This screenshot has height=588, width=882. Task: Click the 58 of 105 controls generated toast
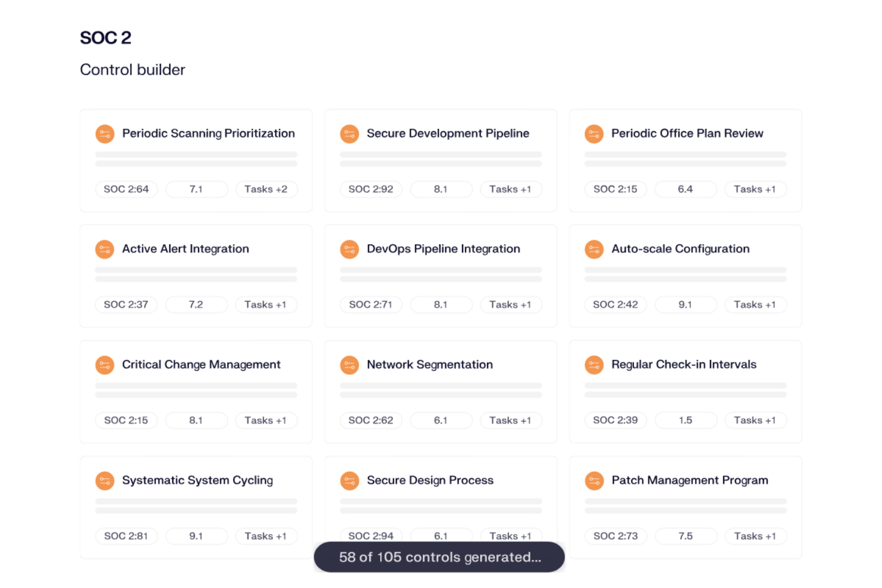point(440,557)
